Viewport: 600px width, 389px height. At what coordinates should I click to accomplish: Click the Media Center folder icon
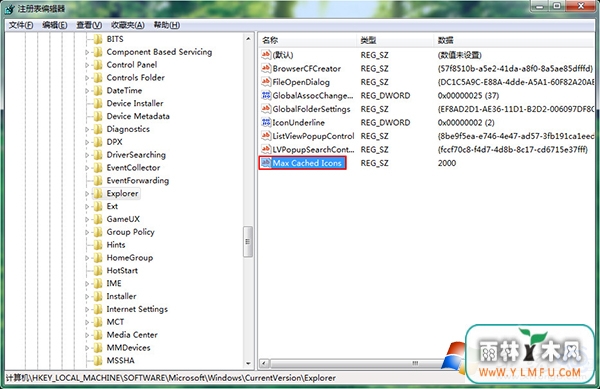(x=98, y=335)
